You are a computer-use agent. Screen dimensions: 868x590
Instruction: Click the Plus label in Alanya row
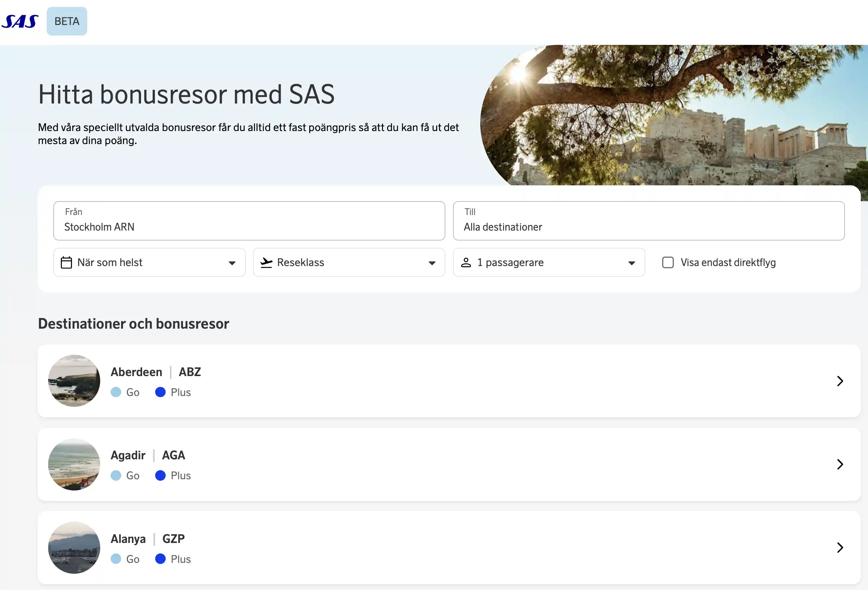point(181,559)
